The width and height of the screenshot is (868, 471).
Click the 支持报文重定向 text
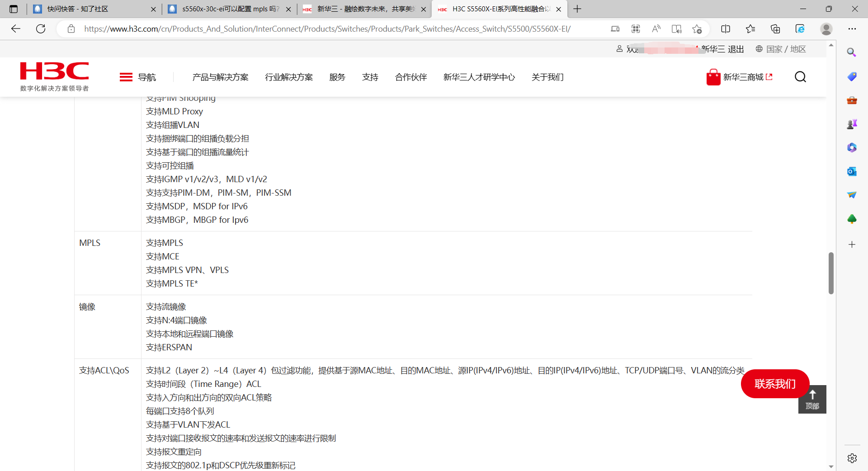pyautogui.click(x=174, y=452)
